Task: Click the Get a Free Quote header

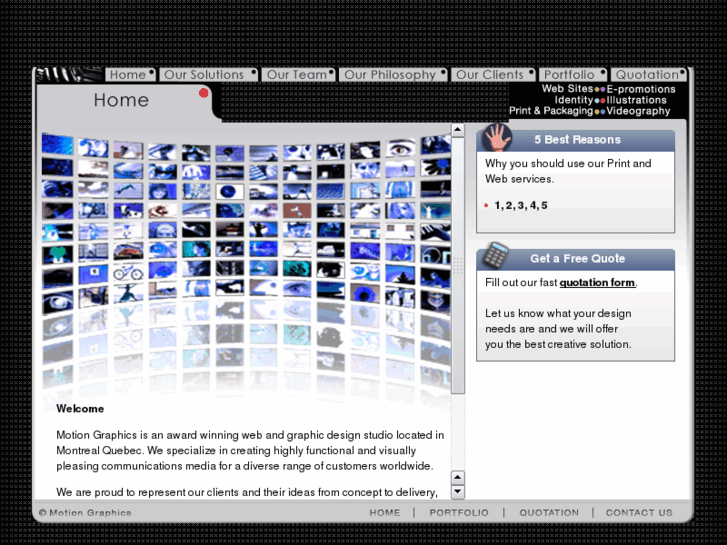Action: (x=578, y=258)
